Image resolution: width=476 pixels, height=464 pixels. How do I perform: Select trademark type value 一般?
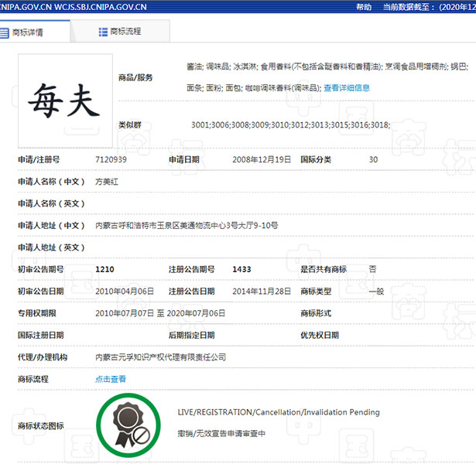pos(376,292)
